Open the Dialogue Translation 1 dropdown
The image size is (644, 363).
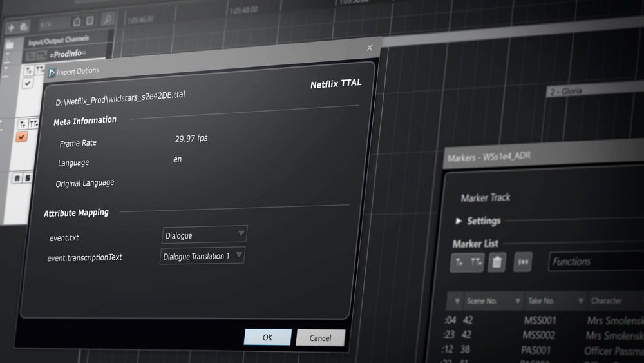click(202, 256)
